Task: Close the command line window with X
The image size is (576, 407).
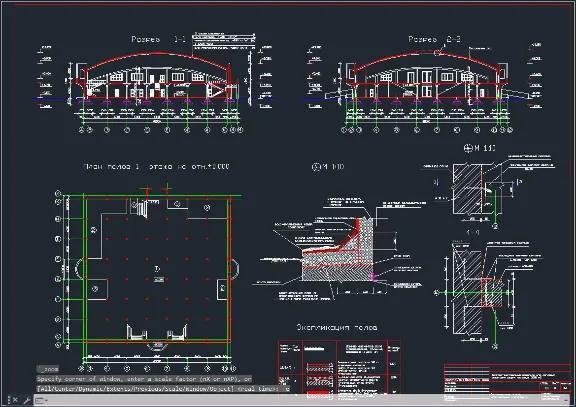Action: tap(15, 400)
